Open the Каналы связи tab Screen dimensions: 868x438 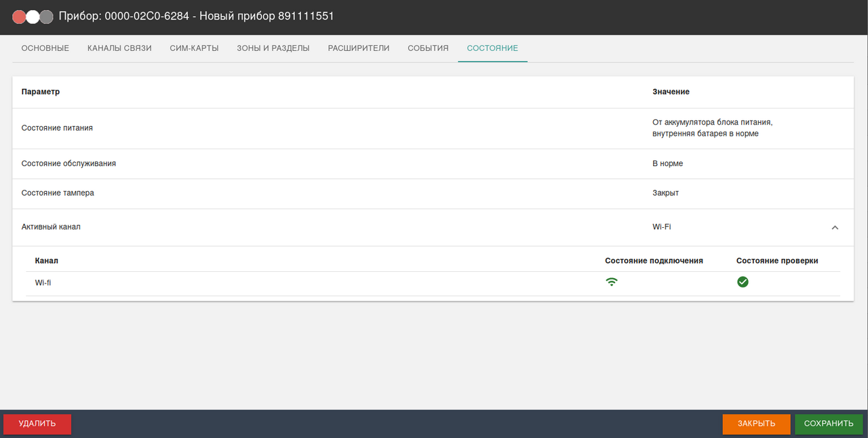119,48
